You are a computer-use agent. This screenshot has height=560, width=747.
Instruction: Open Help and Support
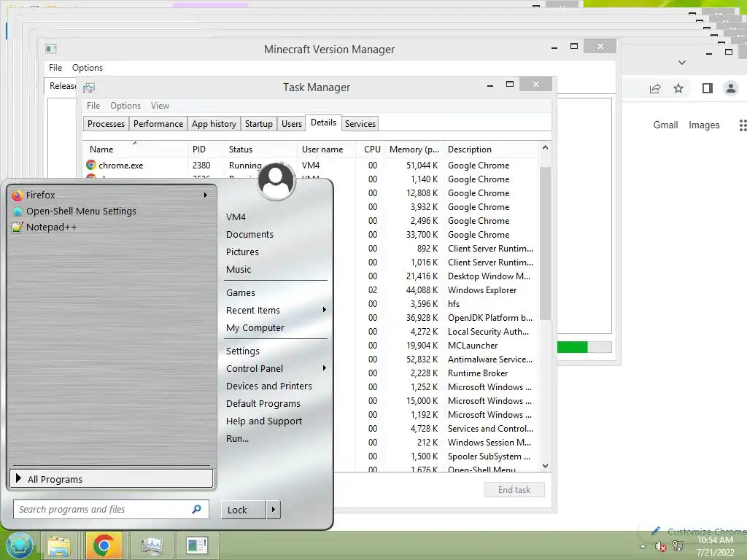click(x=264, y=421)
